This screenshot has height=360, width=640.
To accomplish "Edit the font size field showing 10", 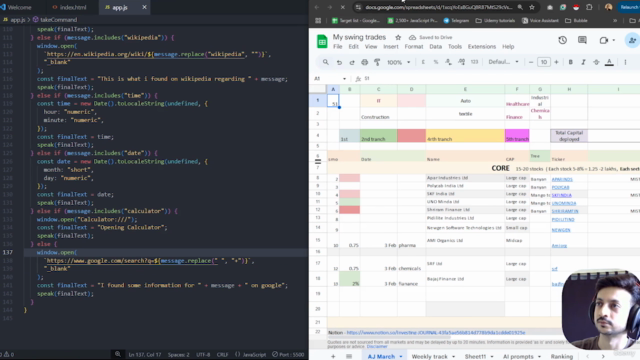I will tap(544, 62).
